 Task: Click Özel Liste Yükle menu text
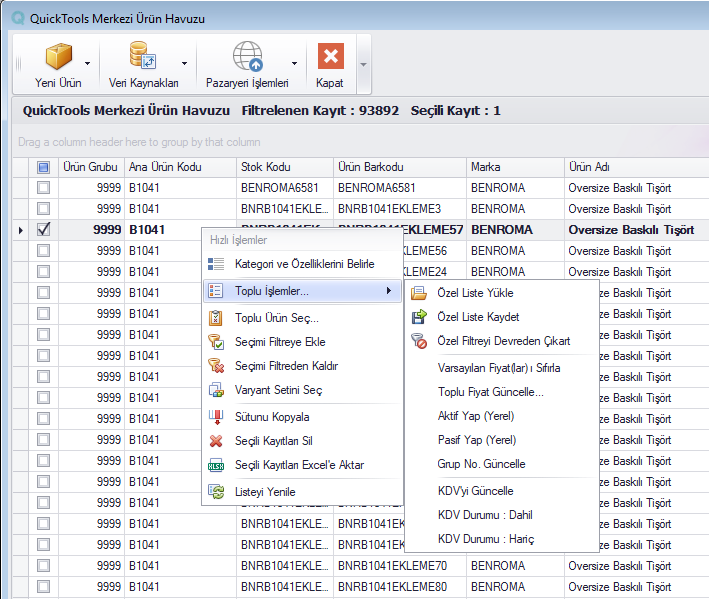[x=475, y=293]
